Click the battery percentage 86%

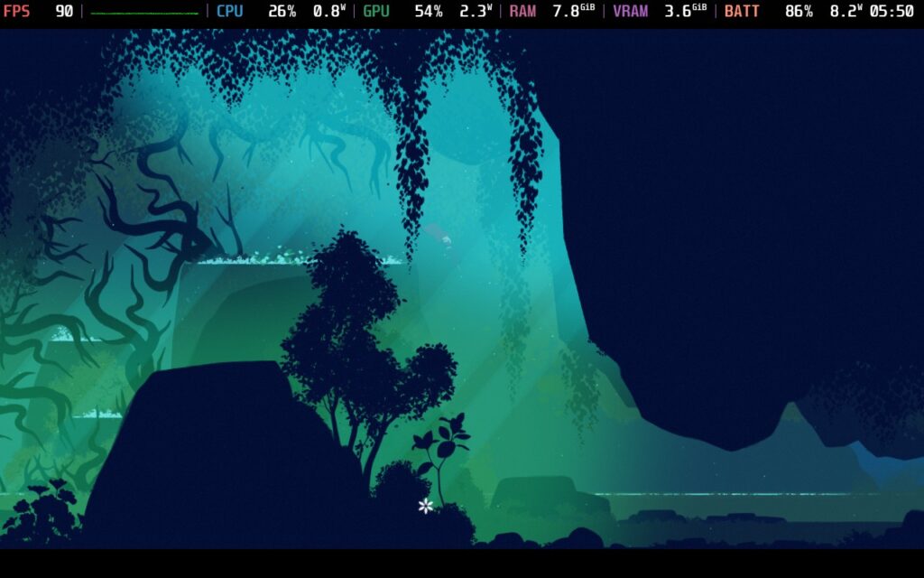pos(799,11)
